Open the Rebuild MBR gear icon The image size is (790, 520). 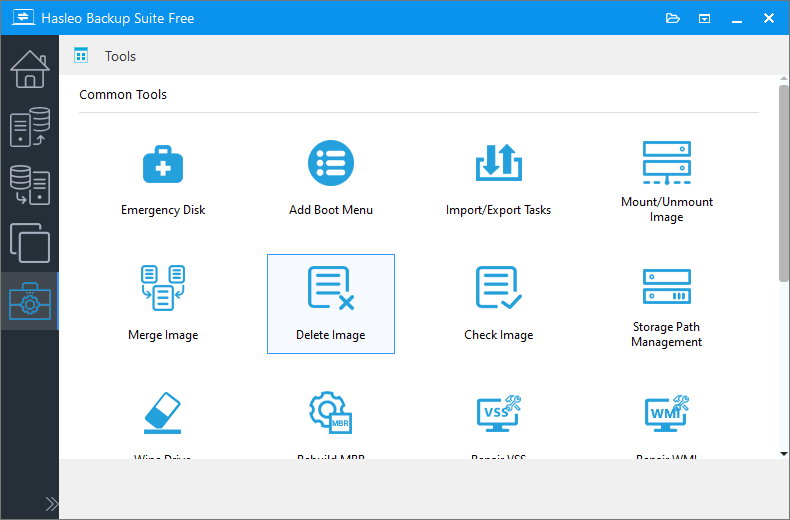(331, 413)
